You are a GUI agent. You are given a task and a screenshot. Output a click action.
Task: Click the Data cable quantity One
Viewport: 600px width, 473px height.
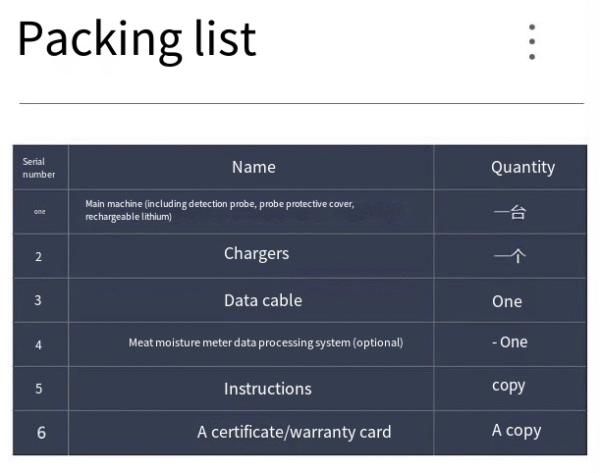[507, 301]
